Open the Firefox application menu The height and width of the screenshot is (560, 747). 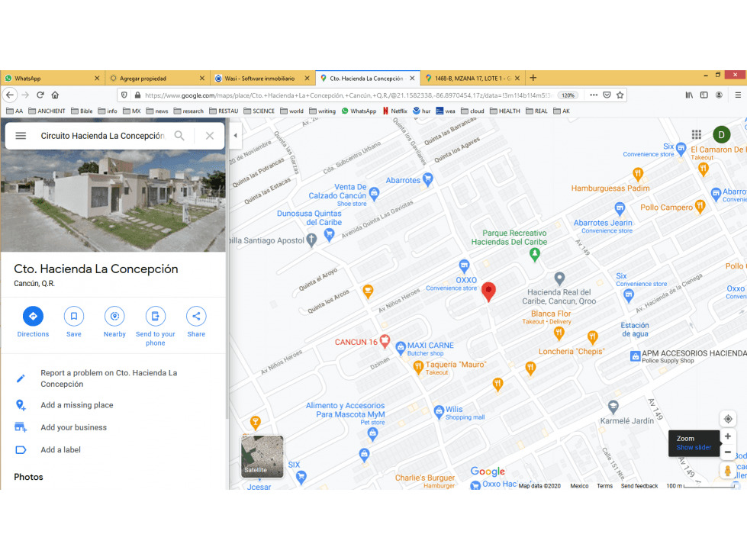point(738,95)
